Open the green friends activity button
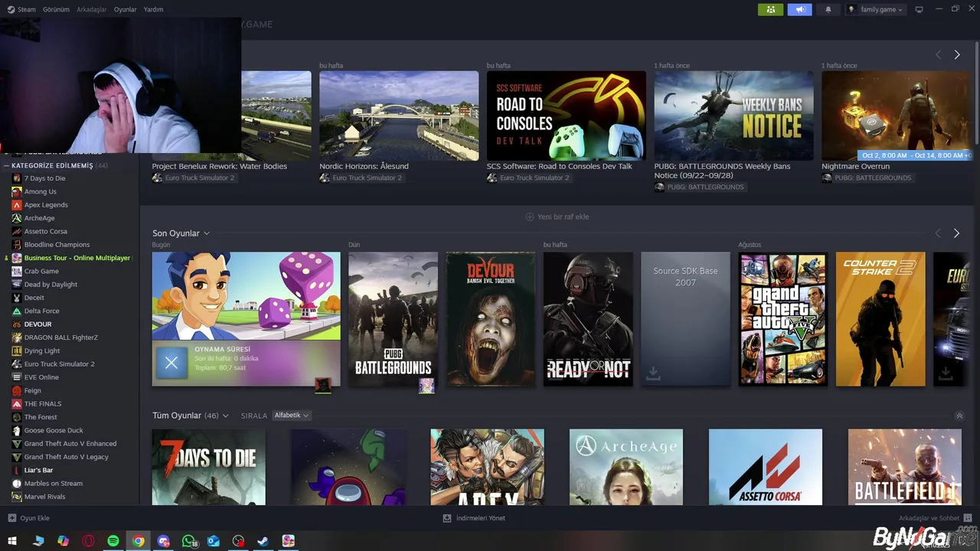 pyautogui.click(x=770, y=9)
